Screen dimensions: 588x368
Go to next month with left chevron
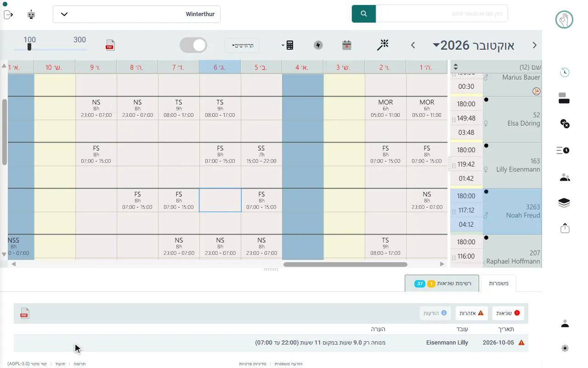coord(413,45)
